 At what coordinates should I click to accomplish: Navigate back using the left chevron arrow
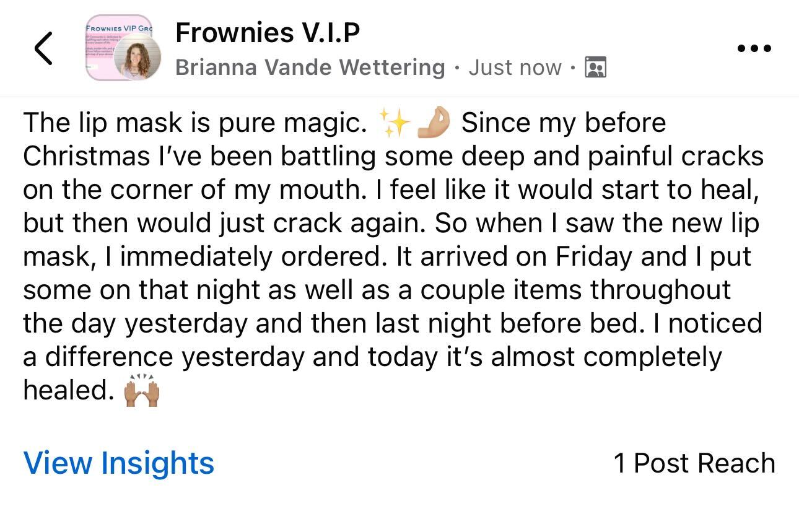click(x=43, y=48)
